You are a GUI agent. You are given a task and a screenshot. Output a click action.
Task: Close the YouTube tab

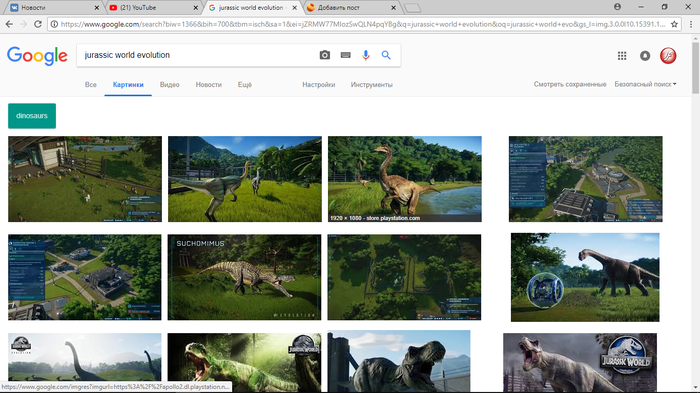click(196, 8)
